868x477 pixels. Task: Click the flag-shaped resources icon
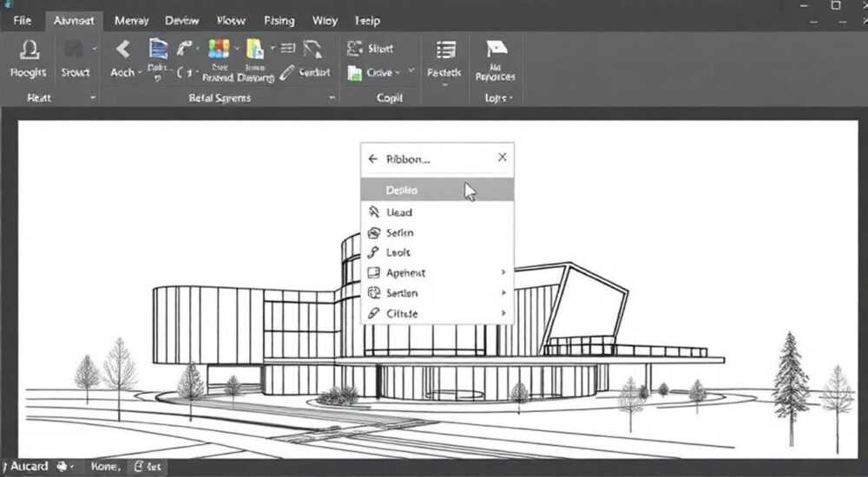pyautogui.click(x=496, y=49)
